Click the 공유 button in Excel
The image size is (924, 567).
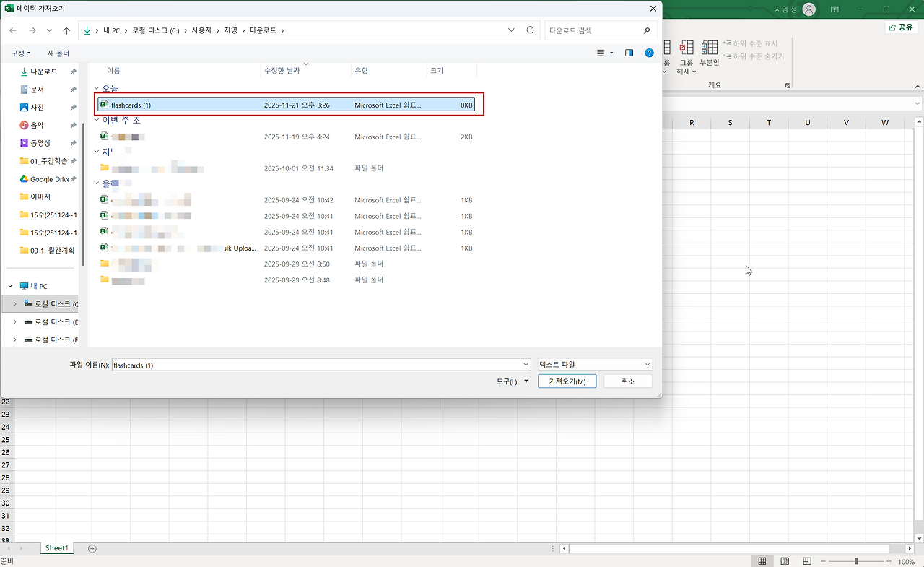[x=902, y=27]
